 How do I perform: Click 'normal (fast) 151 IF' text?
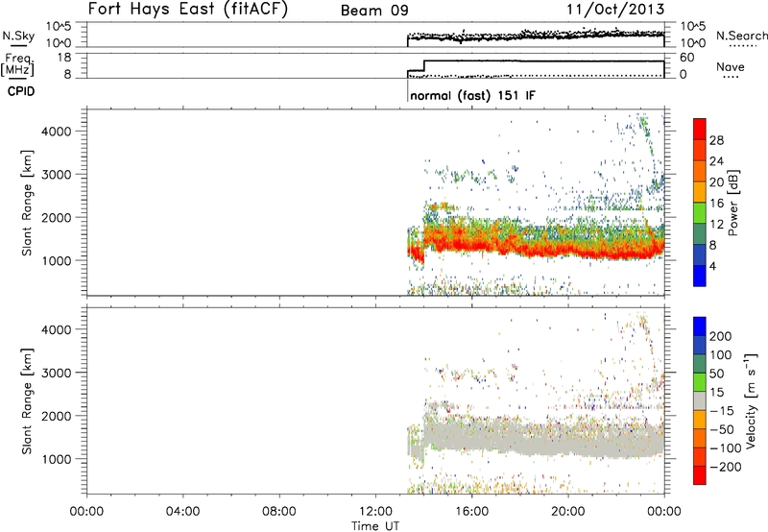[472, 95]
